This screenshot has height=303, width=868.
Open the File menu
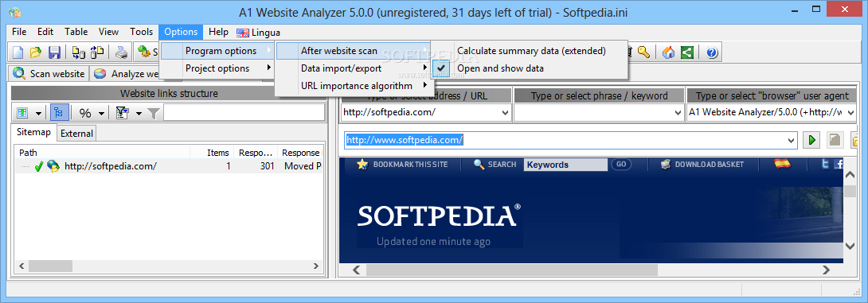click(x=19, y=32)
